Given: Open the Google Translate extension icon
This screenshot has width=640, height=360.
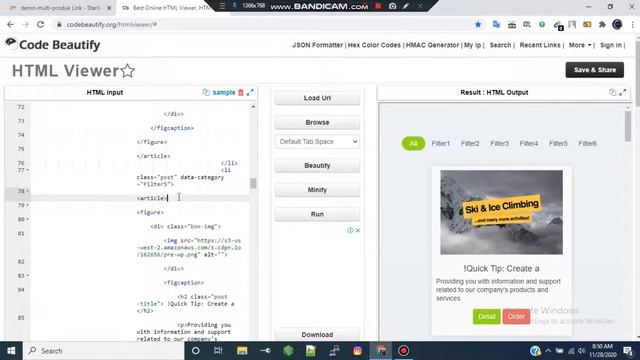Looking at the screenshot, I should tap(496, 24).
